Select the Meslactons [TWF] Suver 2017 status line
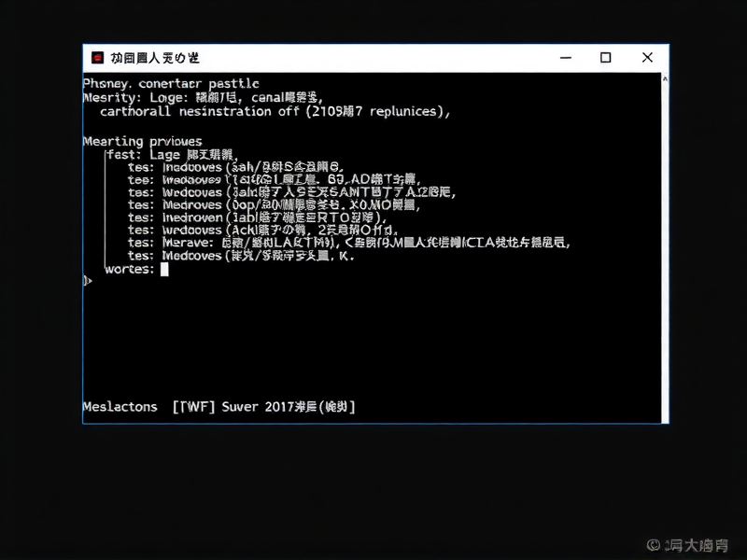Screen dimensions: 747x560 point(219,406)
